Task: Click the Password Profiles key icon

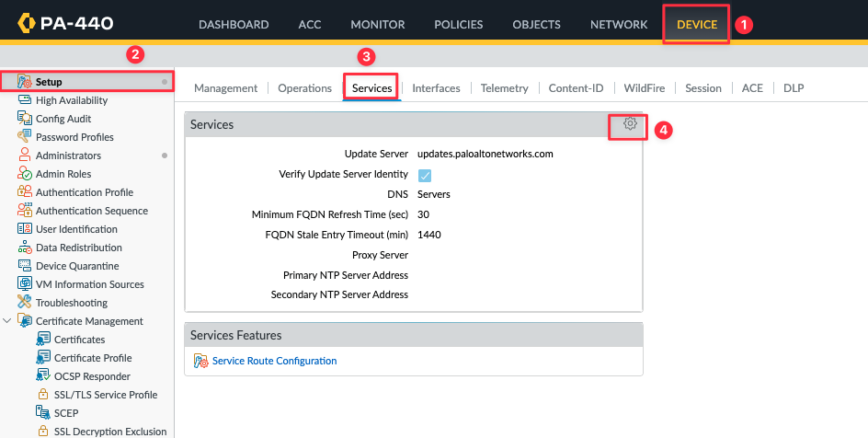Action: [24, 136]
